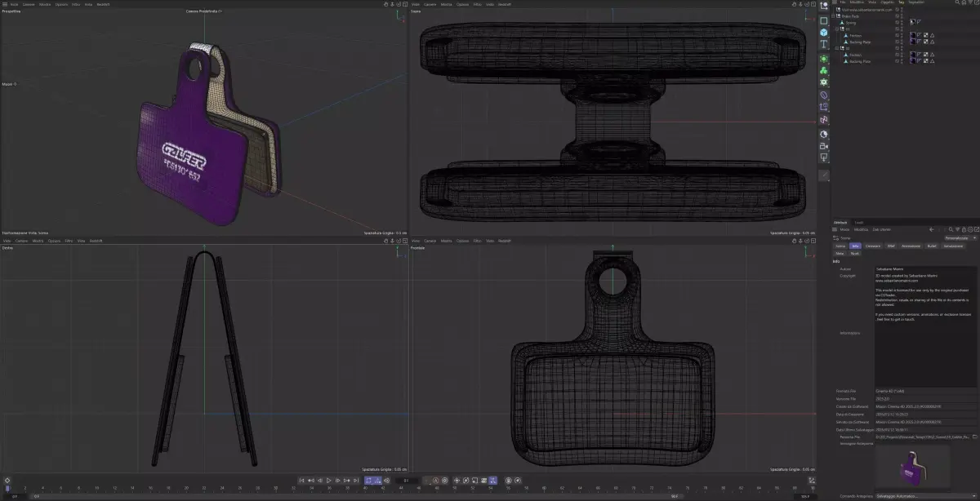Open the Personalizzato dropdown
Image resolution: width=980 pixels, height=501 pixels.
(960, 238)
